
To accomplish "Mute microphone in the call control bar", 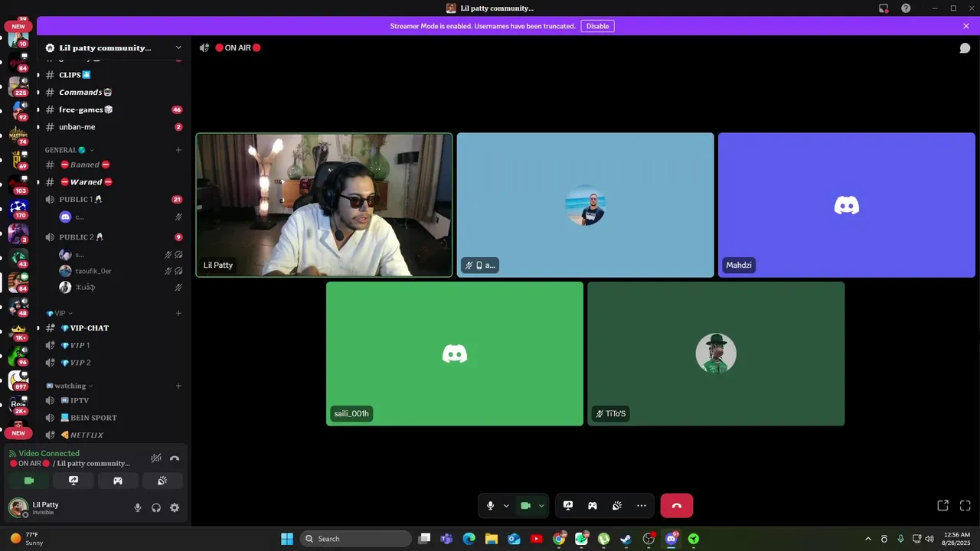I will (491, 506).
